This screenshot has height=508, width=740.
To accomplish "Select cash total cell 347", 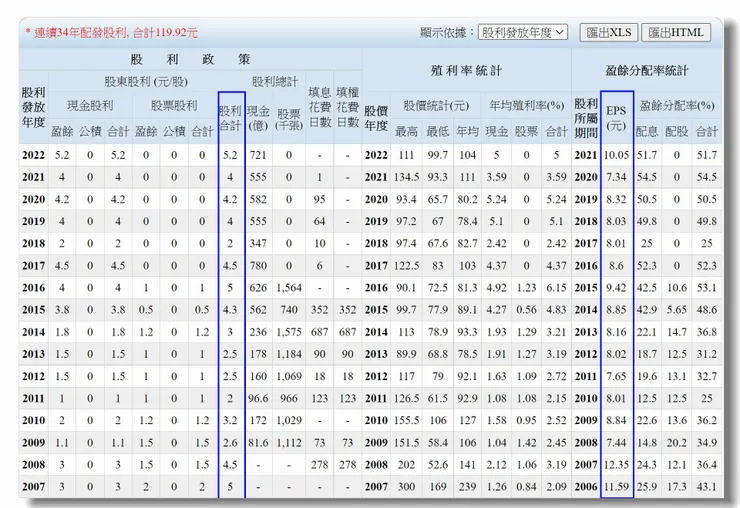I will tap(258, 244).
